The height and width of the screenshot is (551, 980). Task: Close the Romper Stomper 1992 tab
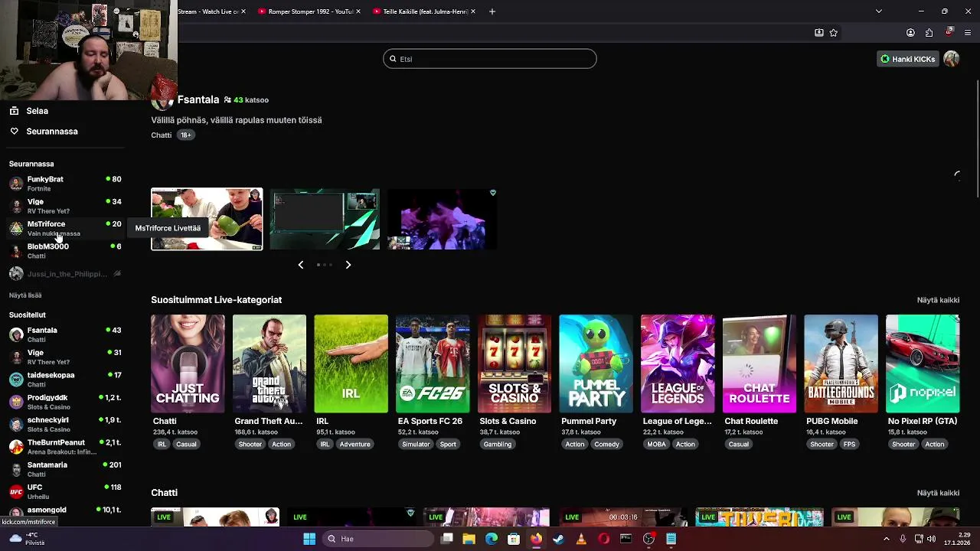pos(358,11)
